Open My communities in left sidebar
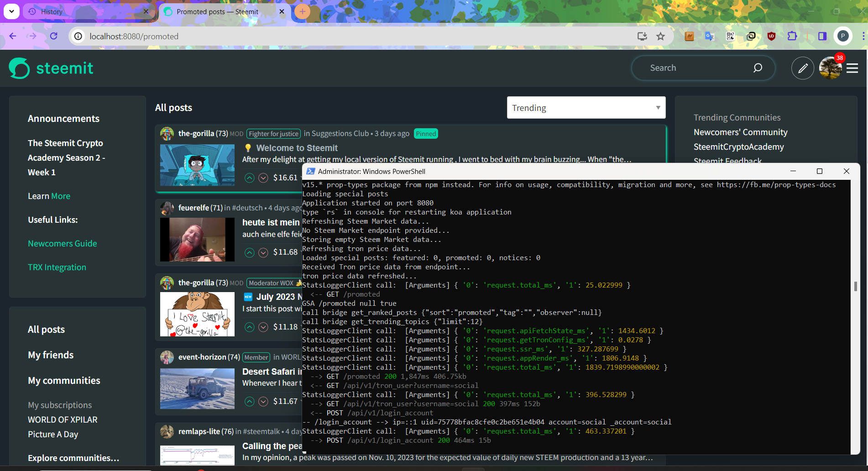 coord(64,381)
